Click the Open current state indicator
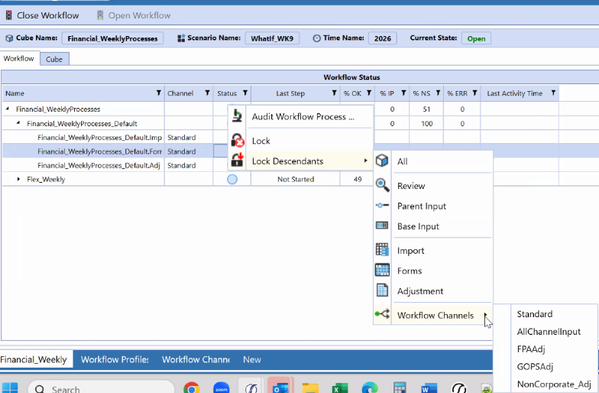Image resolution: width=599 pixels, height=393 pixels. point(476,39)
